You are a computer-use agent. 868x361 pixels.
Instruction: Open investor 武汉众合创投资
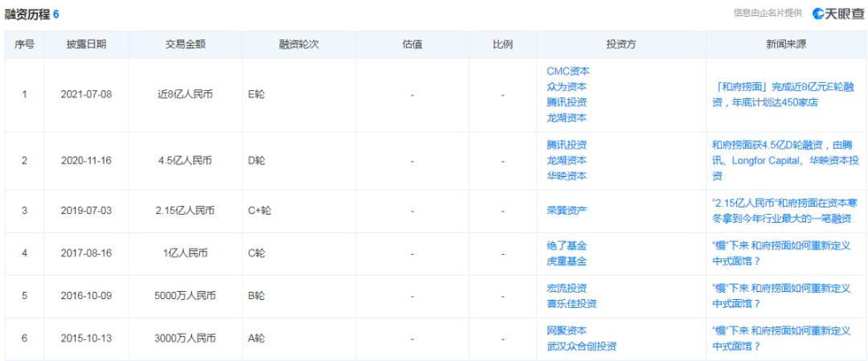581,347
